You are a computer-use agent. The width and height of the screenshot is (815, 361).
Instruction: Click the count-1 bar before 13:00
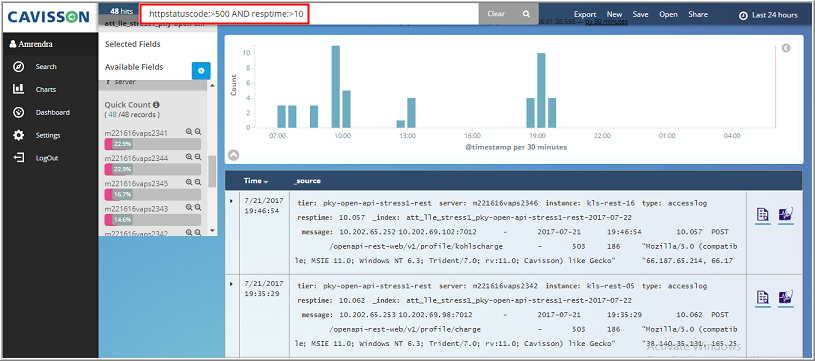coord(400,124)
